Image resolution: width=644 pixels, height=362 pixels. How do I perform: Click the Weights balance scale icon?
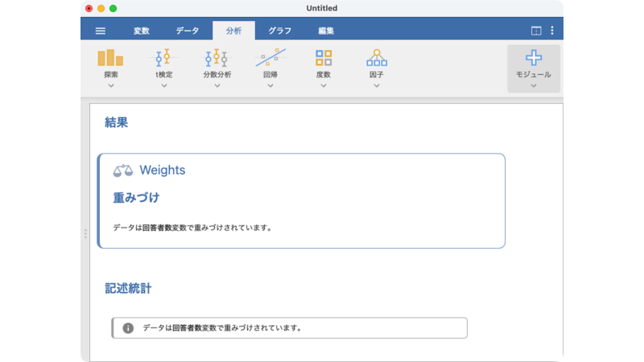tap(122, 171)
